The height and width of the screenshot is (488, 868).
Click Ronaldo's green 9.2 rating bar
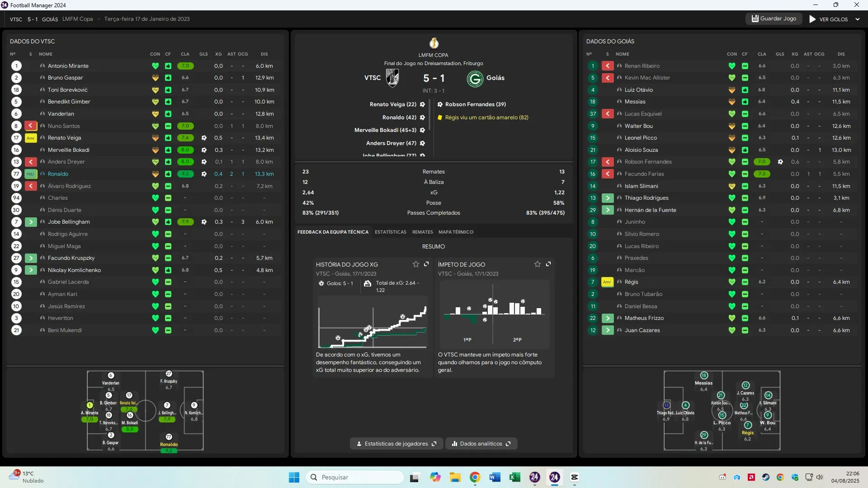(185, 174)
